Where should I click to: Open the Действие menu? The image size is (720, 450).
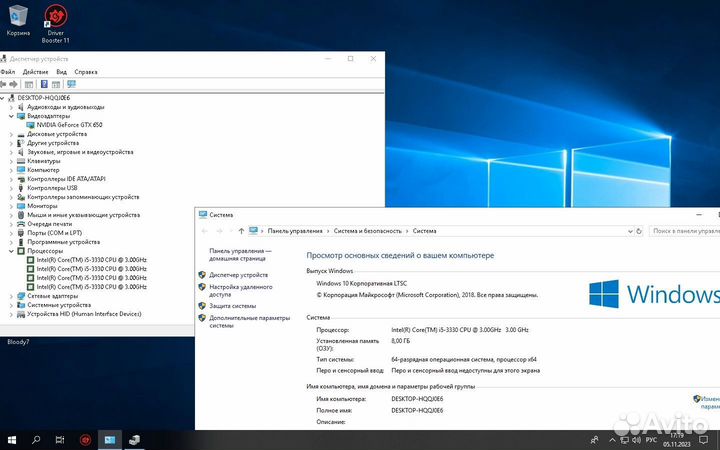pyautogui.click(x=35, y=72)
